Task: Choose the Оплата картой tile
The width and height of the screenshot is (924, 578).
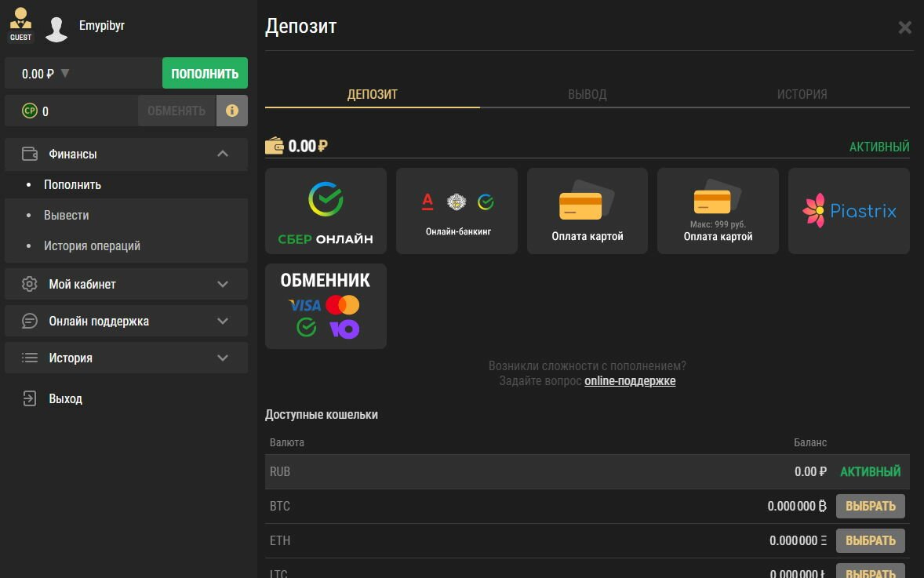Action: (x=587, y=210)
